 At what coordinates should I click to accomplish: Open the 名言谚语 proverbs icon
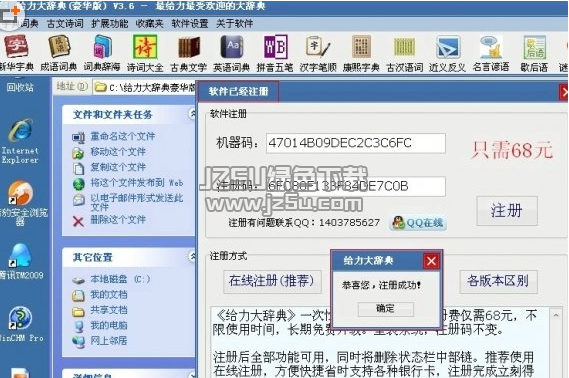pyautogui.click(x=491, y=53)
